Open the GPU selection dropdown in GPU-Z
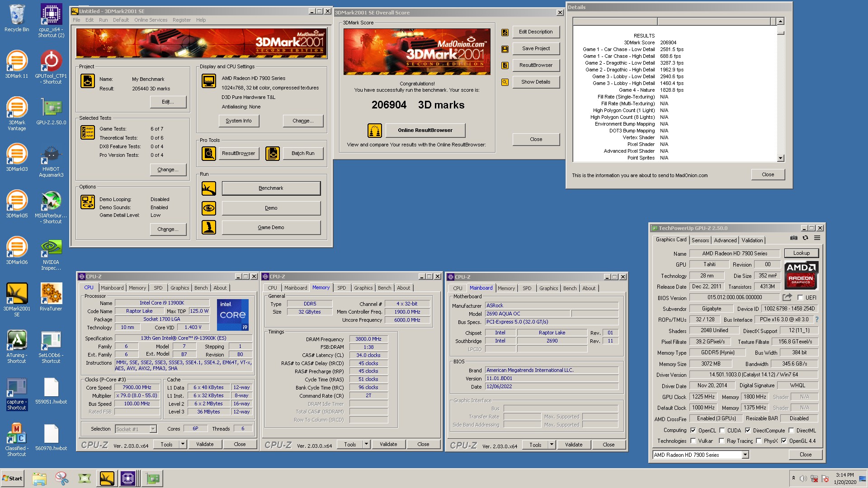This screenshot has width=868, height=488. [745, 455]
